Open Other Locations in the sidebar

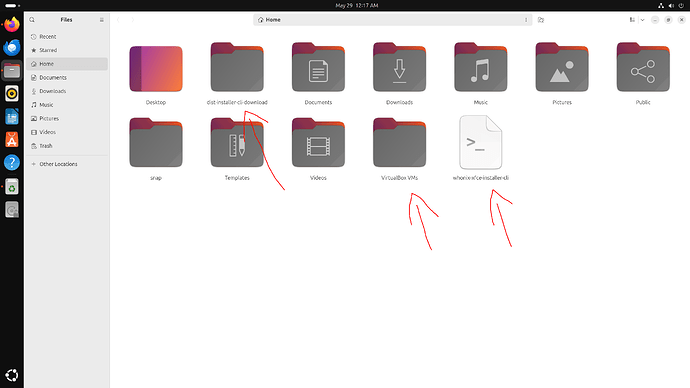(67, 164)
